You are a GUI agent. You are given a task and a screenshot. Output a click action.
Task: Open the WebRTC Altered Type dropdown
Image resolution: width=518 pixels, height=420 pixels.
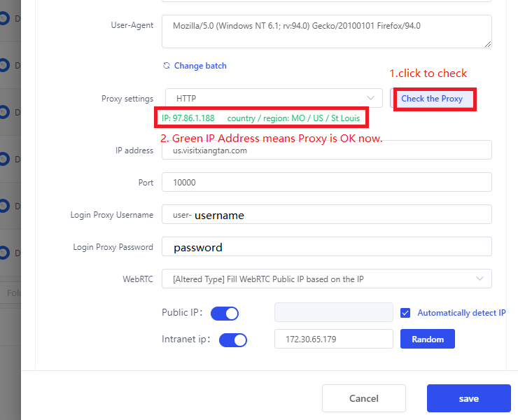click(x=327, y=279)
